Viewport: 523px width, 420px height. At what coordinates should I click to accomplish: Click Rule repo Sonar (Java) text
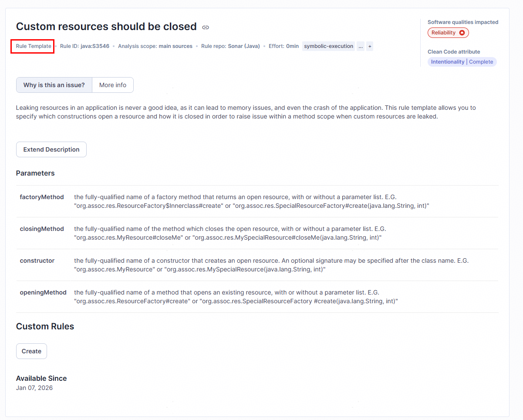coord(230,46)
